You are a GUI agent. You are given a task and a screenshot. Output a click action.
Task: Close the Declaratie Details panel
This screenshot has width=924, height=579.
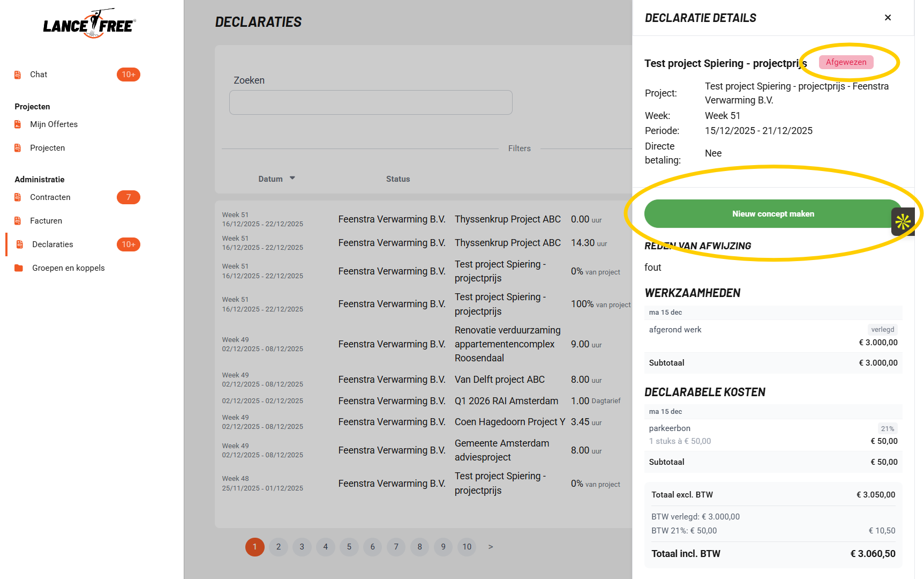[x=888, y=18]
